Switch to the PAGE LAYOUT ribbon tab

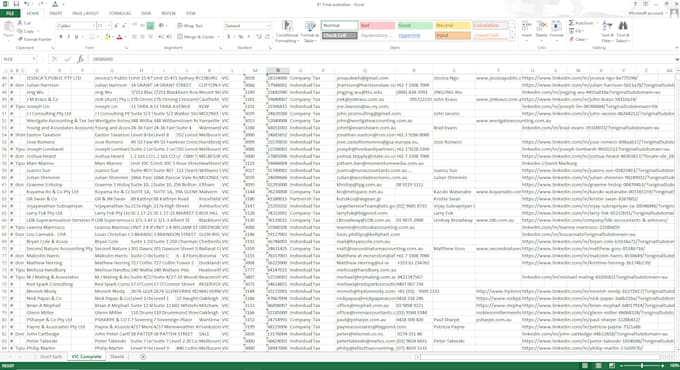(85, 13)
